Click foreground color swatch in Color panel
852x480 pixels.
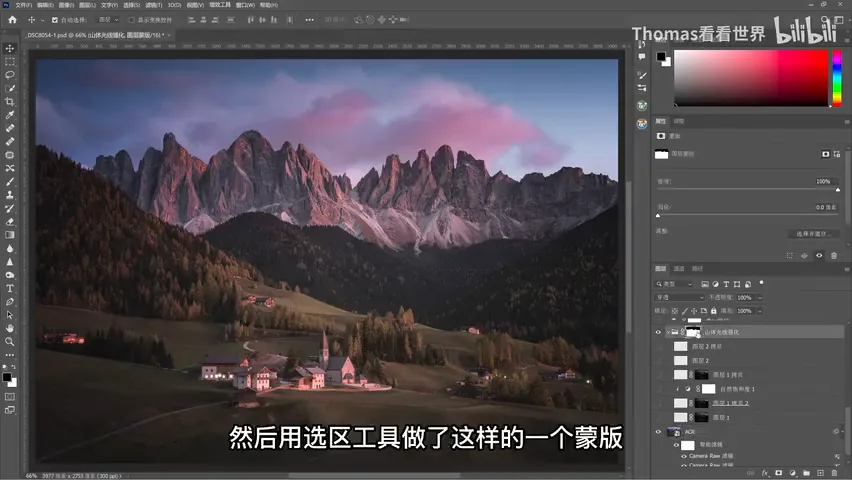661,57
